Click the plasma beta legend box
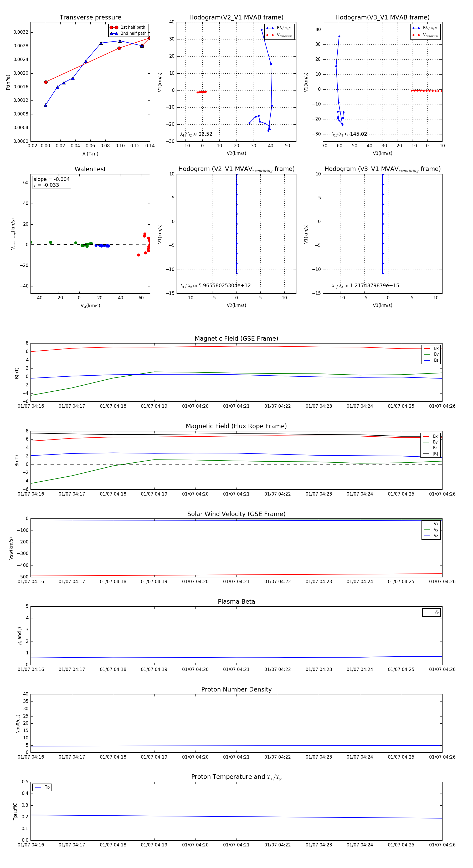Image resolution: width=473 pixels, height=868 pixels. point(431,612)
